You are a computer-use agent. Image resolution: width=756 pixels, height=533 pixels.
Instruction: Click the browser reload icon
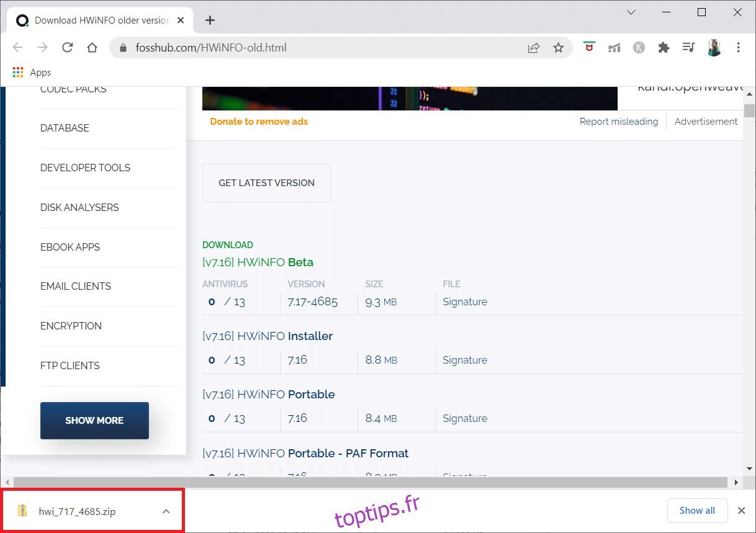[x=68, y=48]
